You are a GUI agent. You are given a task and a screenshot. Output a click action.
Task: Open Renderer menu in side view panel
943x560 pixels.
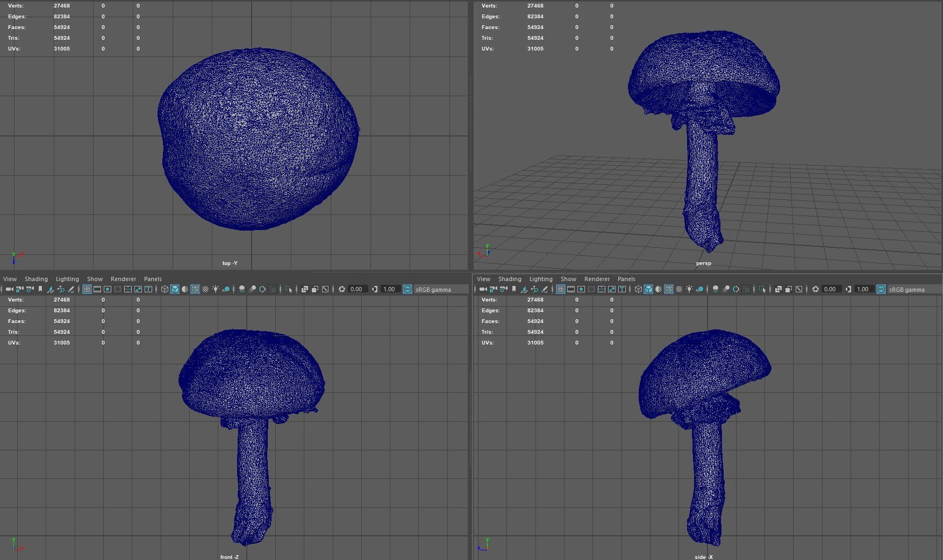tap(597, 279)
